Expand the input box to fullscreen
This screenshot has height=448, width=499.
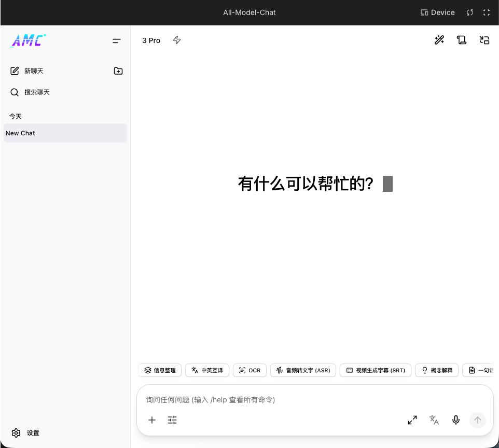coord(412,420)
